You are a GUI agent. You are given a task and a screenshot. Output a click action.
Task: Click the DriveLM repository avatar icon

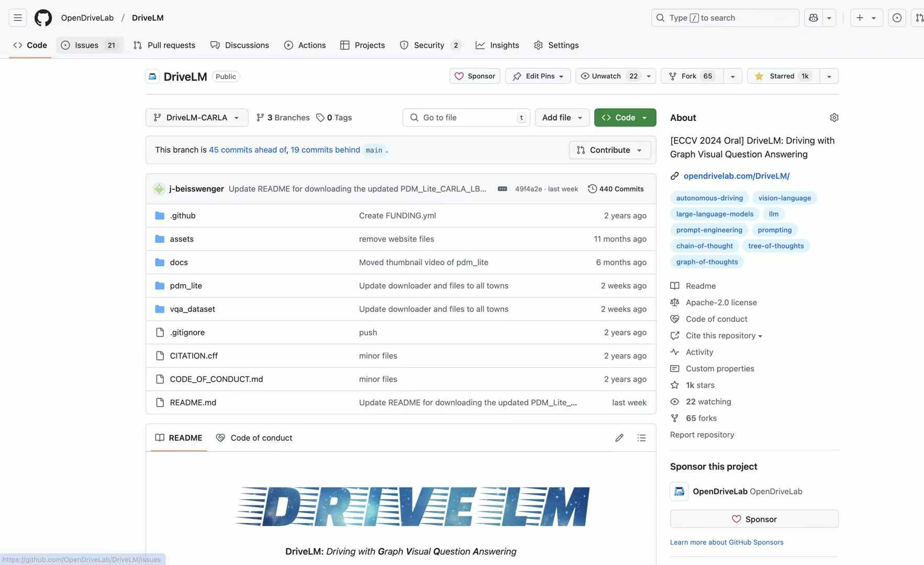coord(152,76)
